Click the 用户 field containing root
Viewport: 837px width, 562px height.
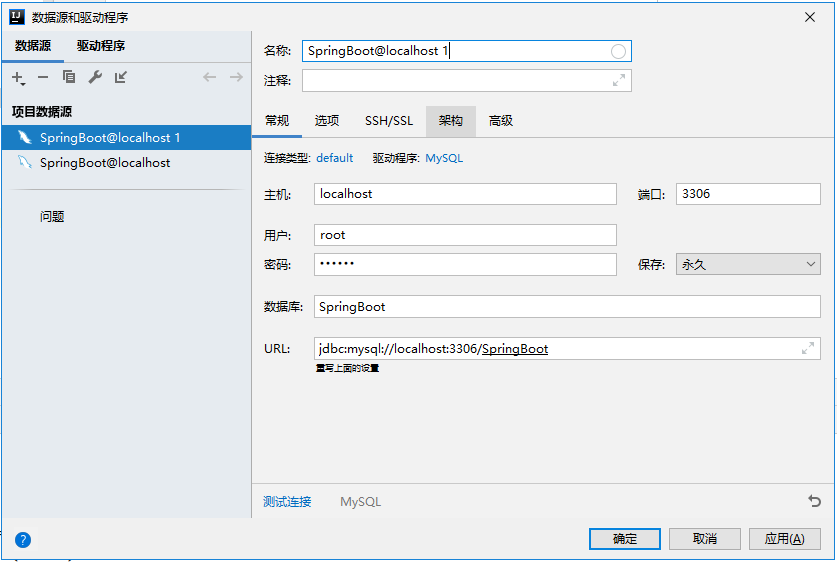point(465,235)
